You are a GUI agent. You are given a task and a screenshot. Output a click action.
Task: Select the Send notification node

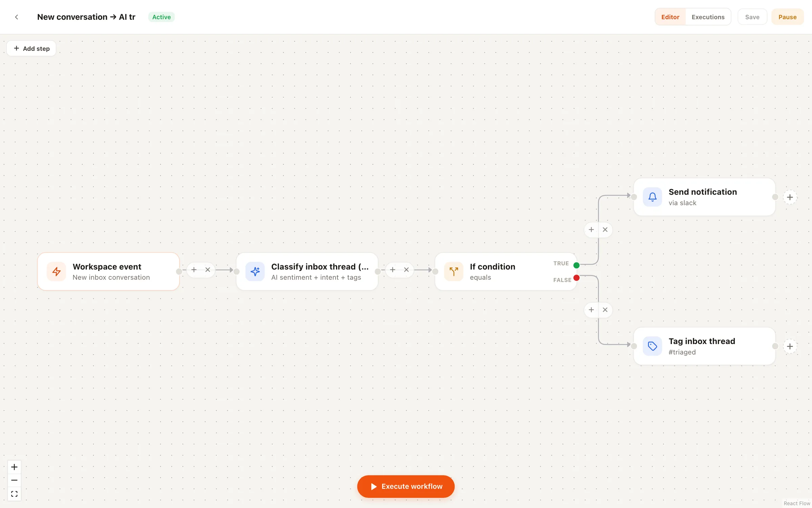click(704, 197)
